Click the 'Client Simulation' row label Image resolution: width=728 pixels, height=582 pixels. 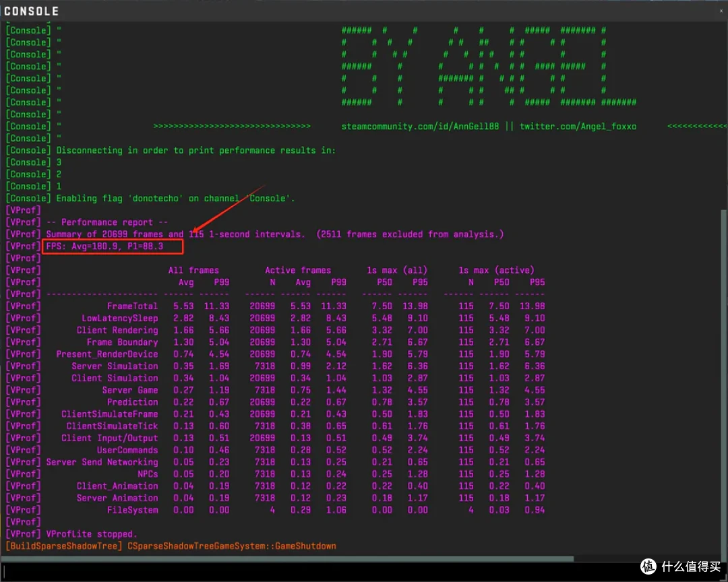115,379
